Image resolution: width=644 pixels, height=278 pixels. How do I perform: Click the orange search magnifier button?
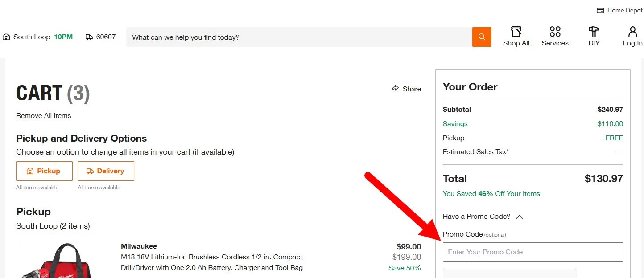pos(482,37)
